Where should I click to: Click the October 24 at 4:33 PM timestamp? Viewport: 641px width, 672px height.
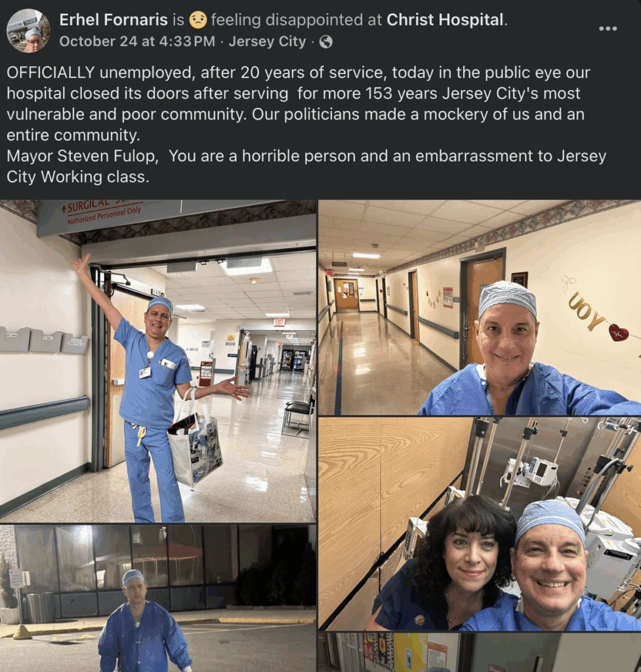(x=137, y=41)
